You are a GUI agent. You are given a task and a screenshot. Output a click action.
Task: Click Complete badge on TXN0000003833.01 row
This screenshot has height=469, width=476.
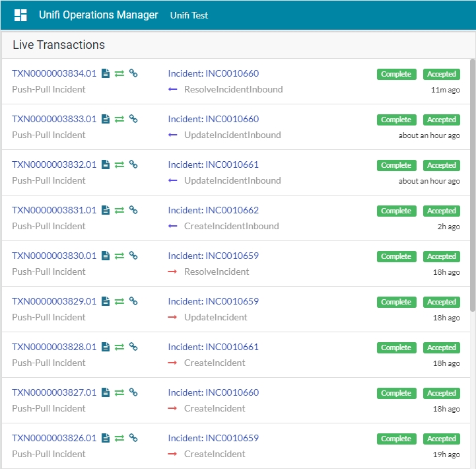point(396,120)
